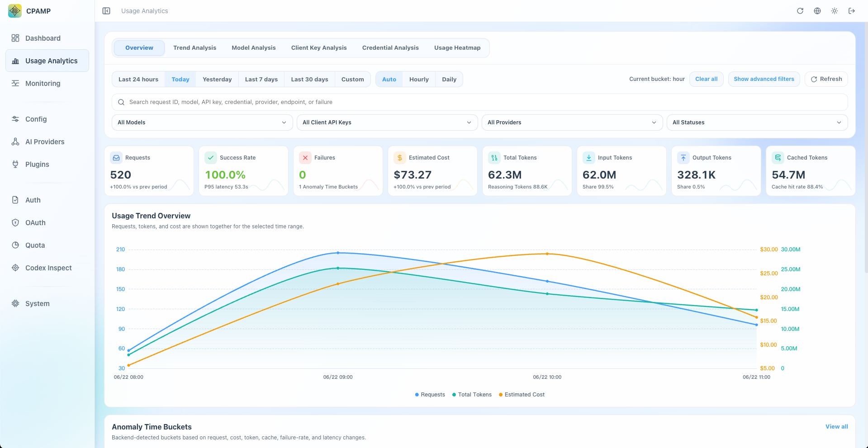Select the Yesterday time range
The height and width of the screenshot is (448, 868).
217,79
